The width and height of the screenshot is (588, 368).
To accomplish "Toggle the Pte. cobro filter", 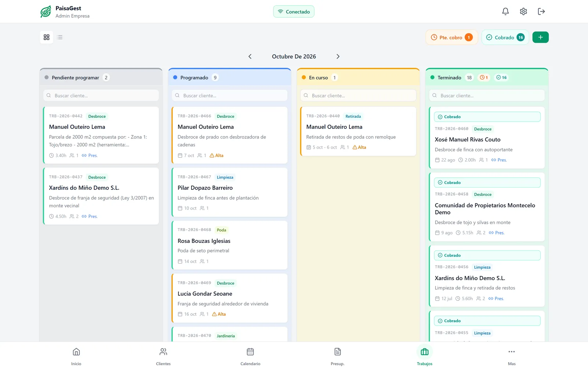I will [452, 37].
